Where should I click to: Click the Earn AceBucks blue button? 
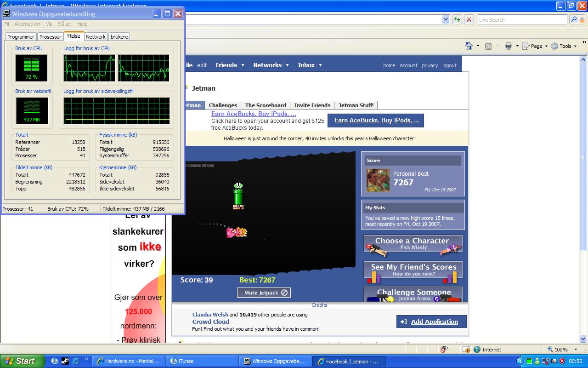pyautogui.click(x=376, y=121)
